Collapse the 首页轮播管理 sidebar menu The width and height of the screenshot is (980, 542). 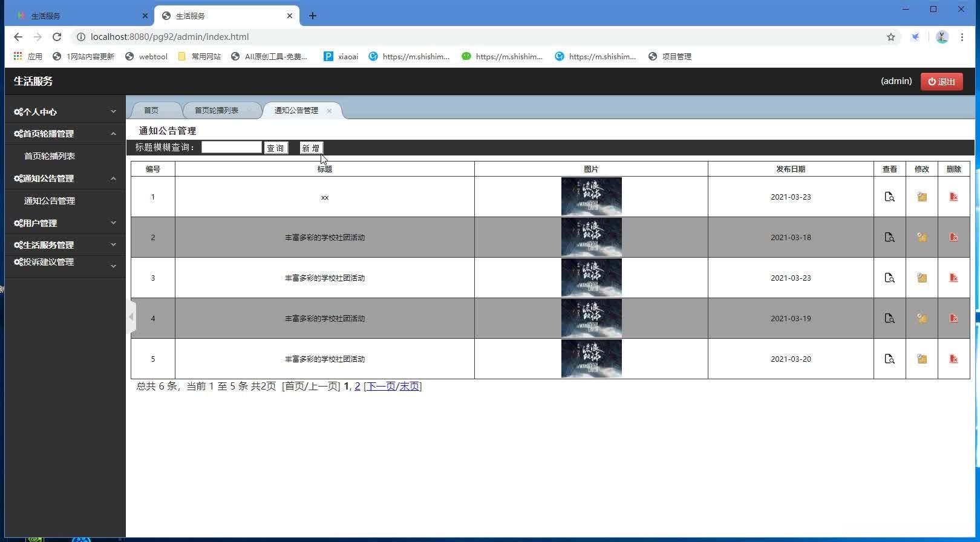pos(65,134)
